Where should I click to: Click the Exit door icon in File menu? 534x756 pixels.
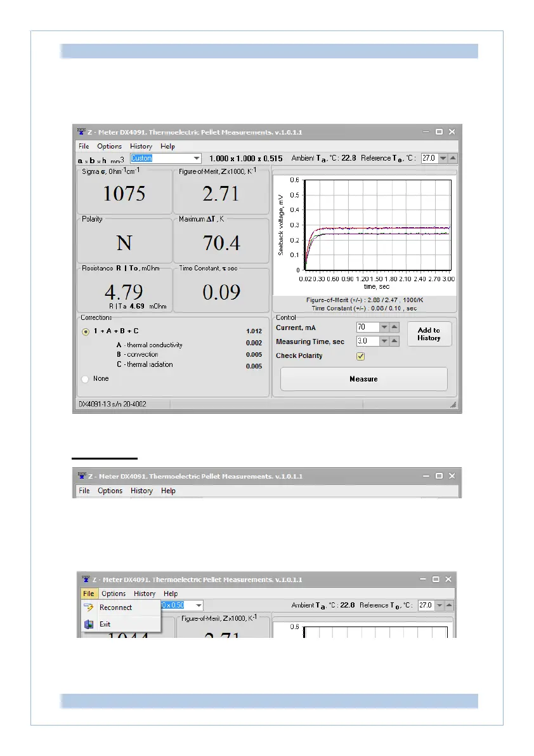(x=89, y=624)
